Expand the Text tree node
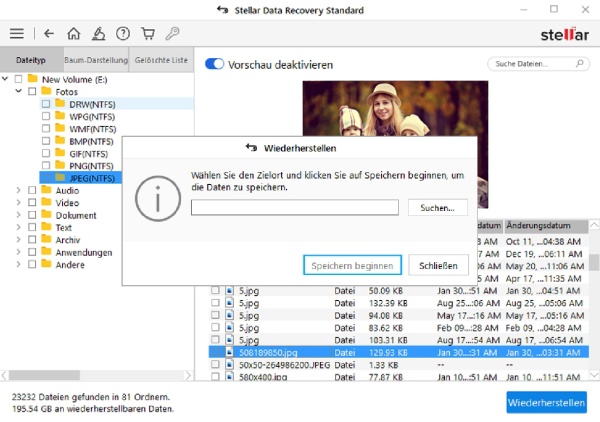 pyautogui.click(x=18, y=227)
